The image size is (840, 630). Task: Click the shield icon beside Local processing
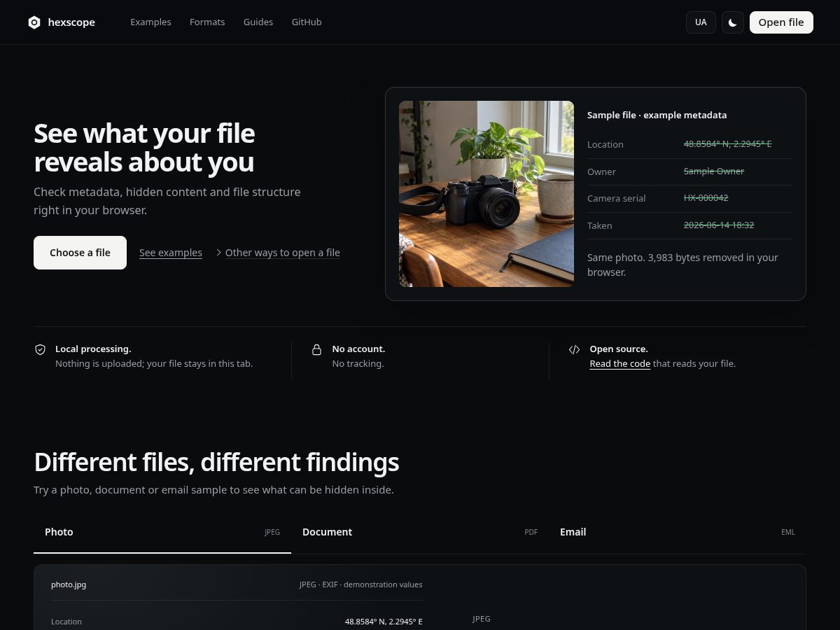click(41, 349)
